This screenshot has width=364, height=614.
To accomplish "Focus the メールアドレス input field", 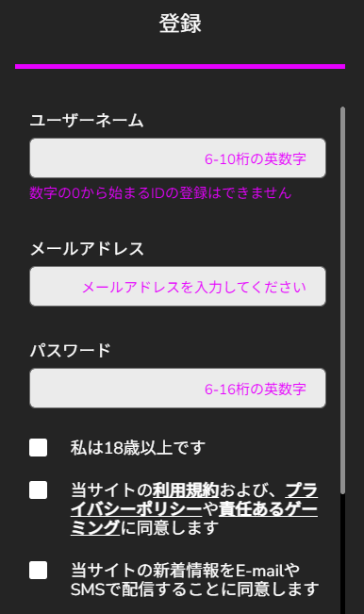I will pyautogui.click(x=177, y=286).
